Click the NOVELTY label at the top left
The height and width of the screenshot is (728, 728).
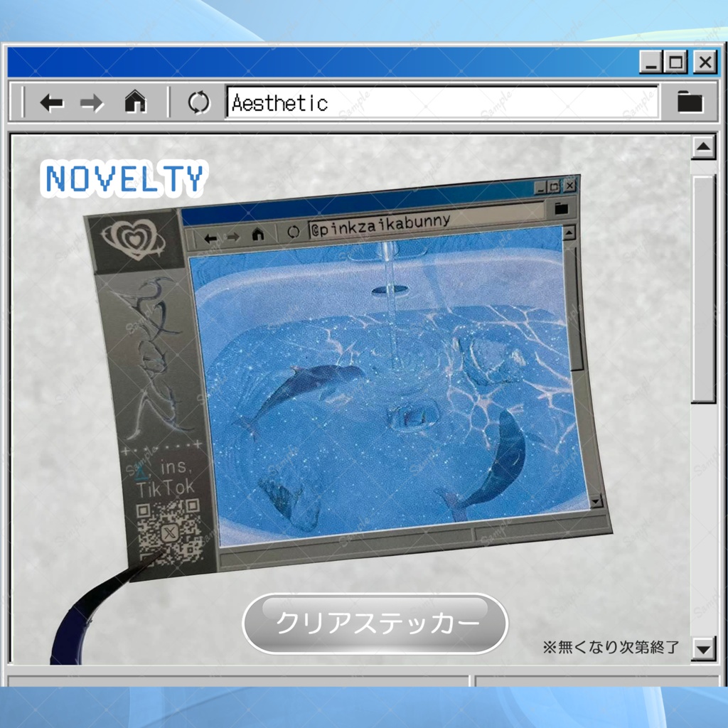tap(124, 178)
